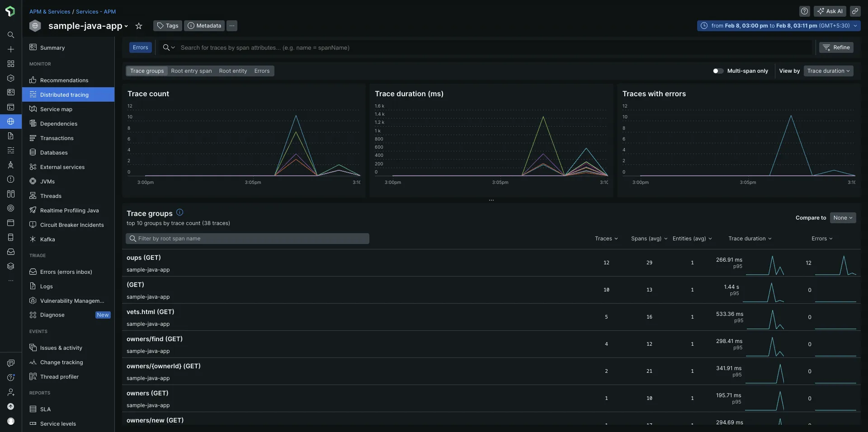Open the search magnifier in the left rail
Viewport: 868px width, 432px height.
pos(11,35)
